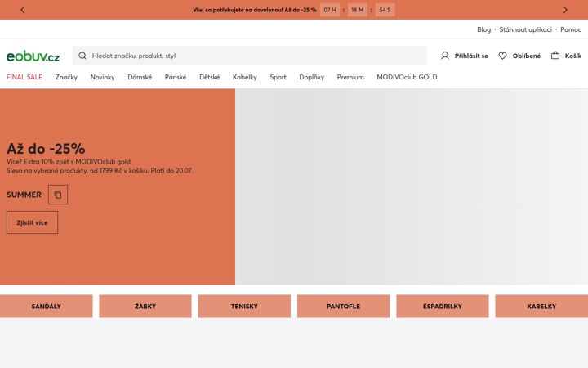Screen dimensions: 588x368
Task: Click Přihlásit se to sign in
Action: click(471, 56)
